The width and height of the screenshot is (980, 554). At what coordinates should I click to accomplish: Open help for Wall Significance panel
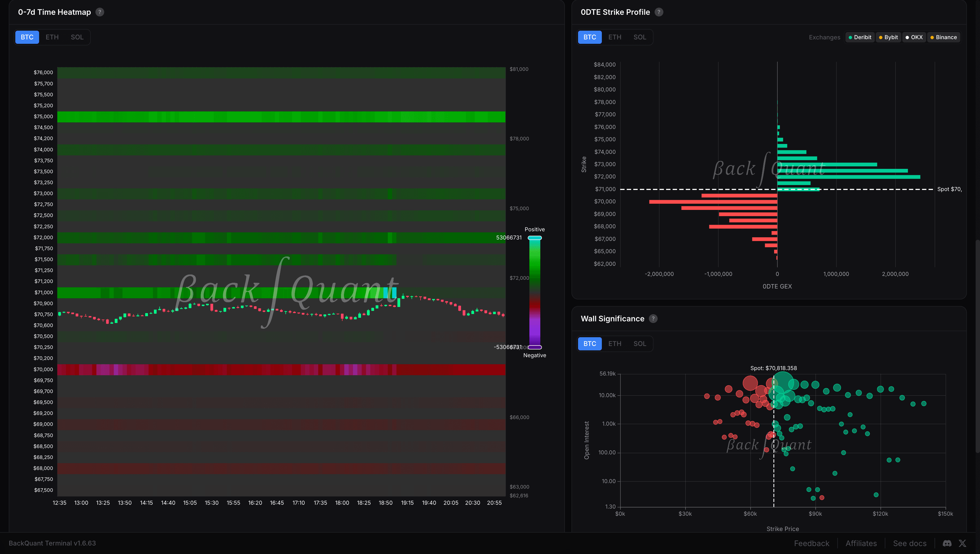point(653,319)
